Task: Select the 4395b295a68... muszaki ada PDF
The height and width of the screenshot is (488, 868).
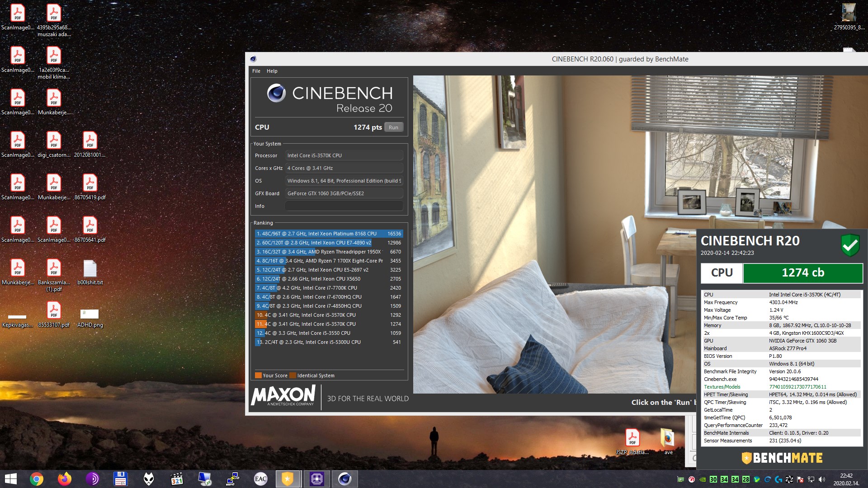Action: (x=54, y=20)
